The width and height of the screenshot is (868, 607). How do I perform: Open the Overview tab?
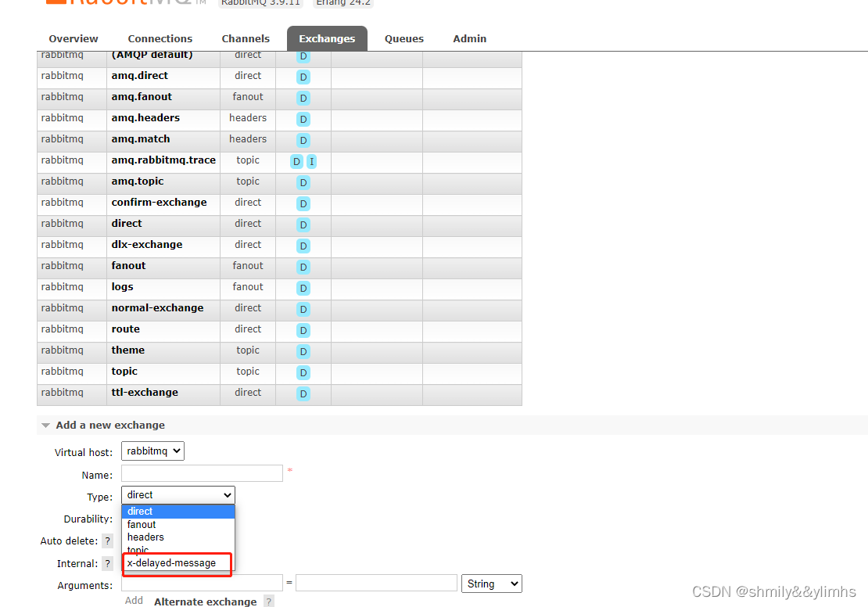coord(73,39)
